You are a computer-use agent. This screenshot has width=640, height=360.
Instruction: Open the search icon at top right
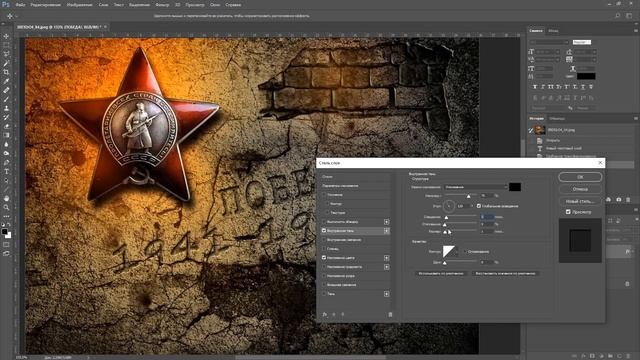click(618, 16)
